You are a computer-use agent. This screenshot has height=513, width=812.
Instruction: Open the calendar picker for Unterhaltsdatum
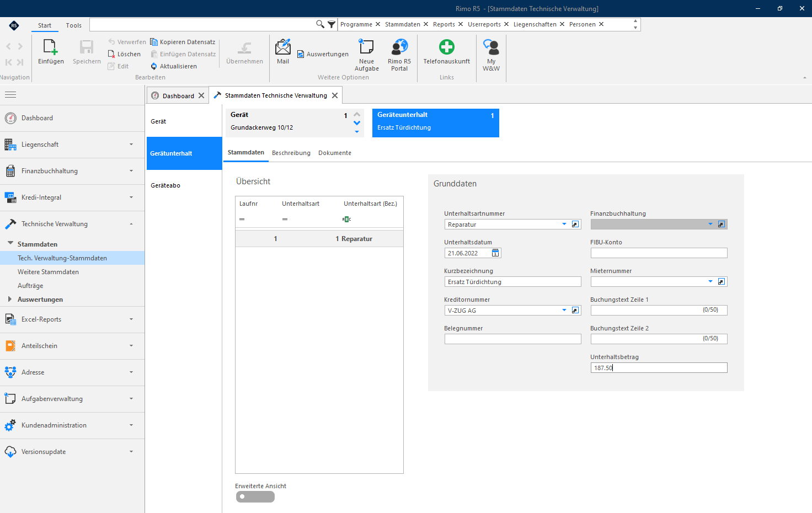(x=495, y=253)
